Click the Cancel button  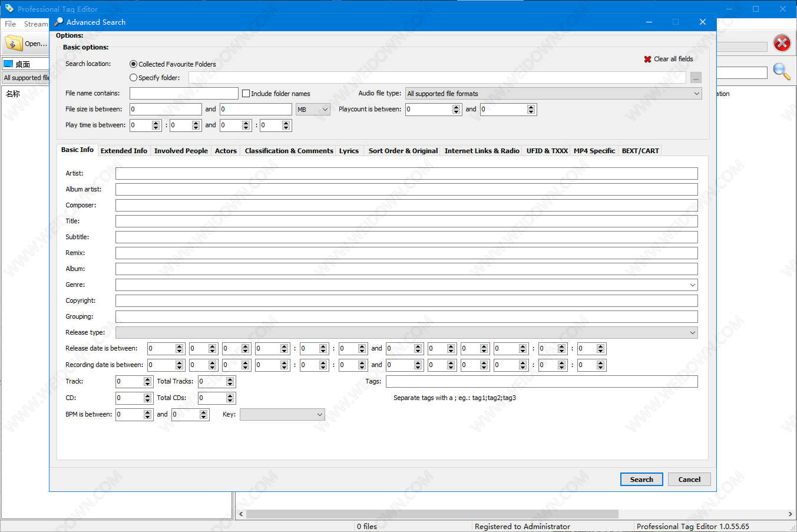689,480
